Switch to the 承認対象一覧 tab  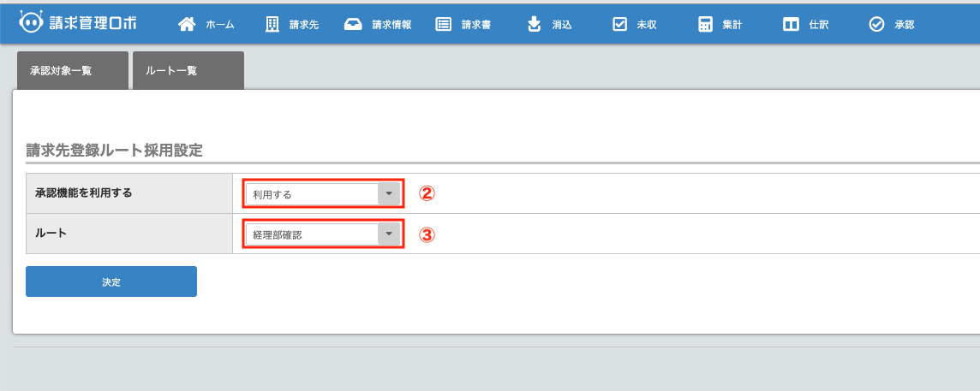73,71
